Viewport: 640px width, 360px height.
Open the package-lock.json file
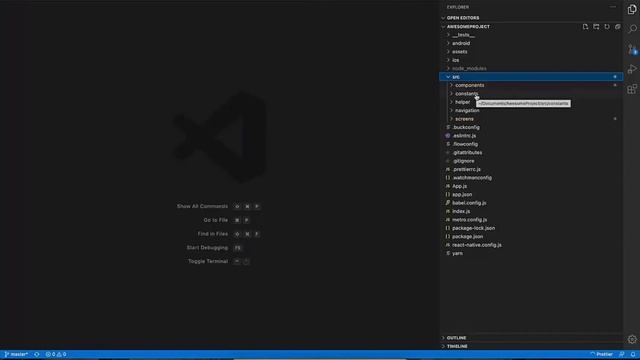[531, 228]
